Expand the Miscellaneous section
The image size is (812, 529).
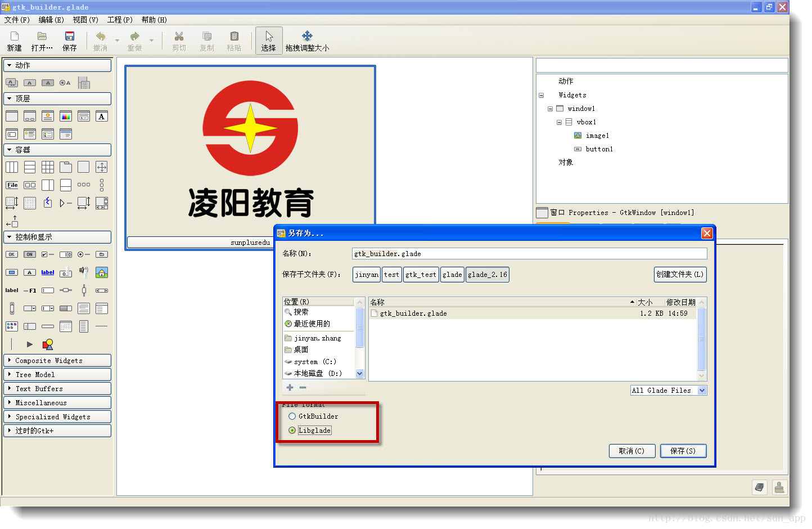point(57,402)
